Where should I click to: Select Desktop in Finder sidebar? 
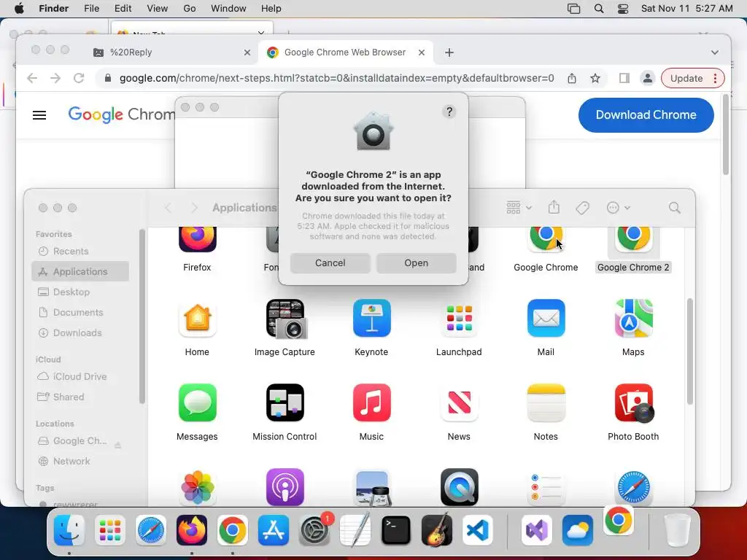(x=80, y=292)
